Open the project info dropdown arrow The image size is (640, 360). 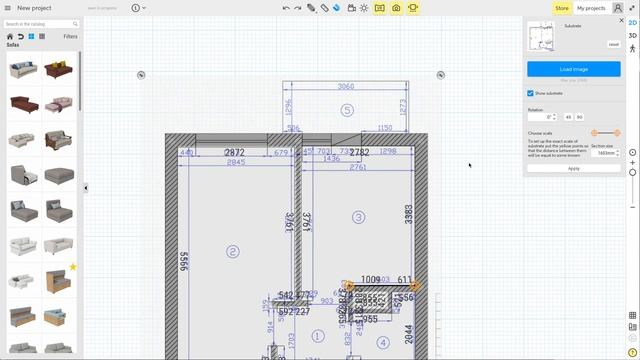point(144,8)
